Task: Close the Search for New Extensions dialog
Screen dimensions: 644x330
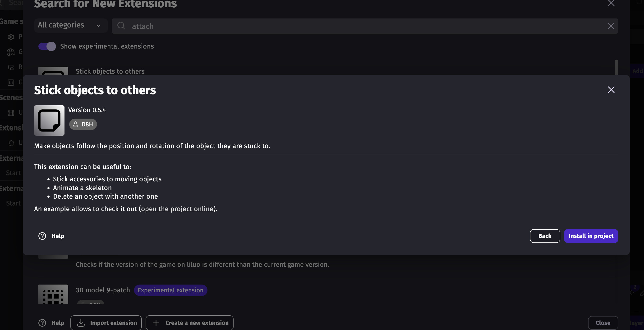Action: [x=611, y=3]
